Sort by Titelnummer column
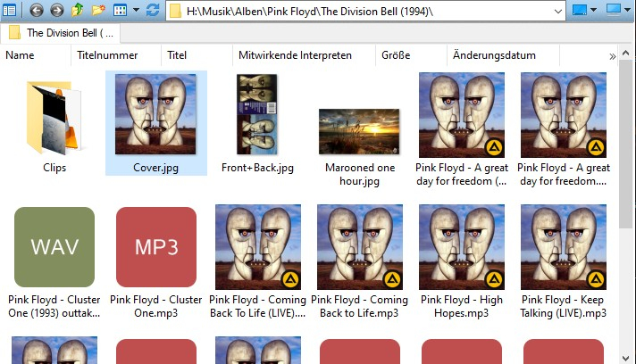Screen dimensions: 636x364 (116, 55)
